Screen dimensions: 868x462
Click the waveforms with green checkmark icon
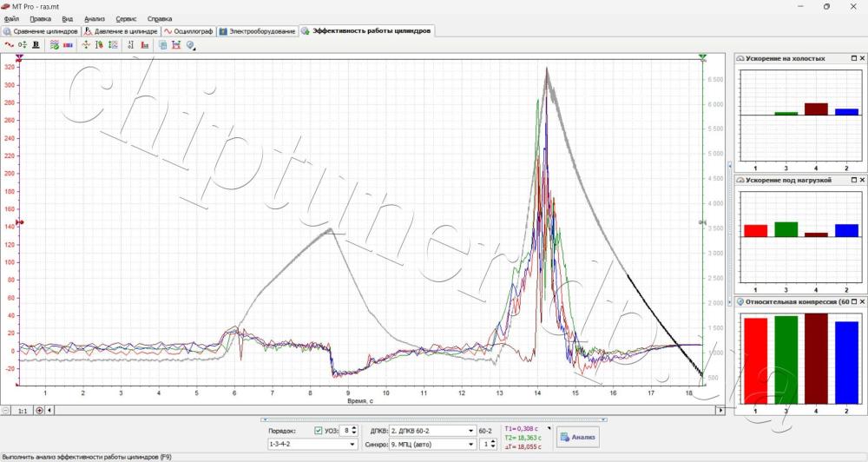(x=54, y=45)
